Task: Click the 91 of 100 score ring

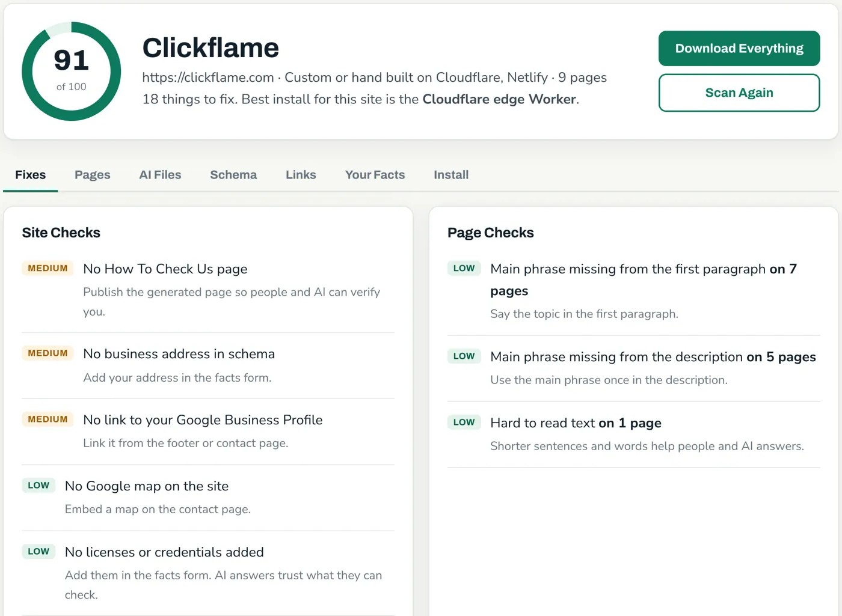Action: [72, 72]
